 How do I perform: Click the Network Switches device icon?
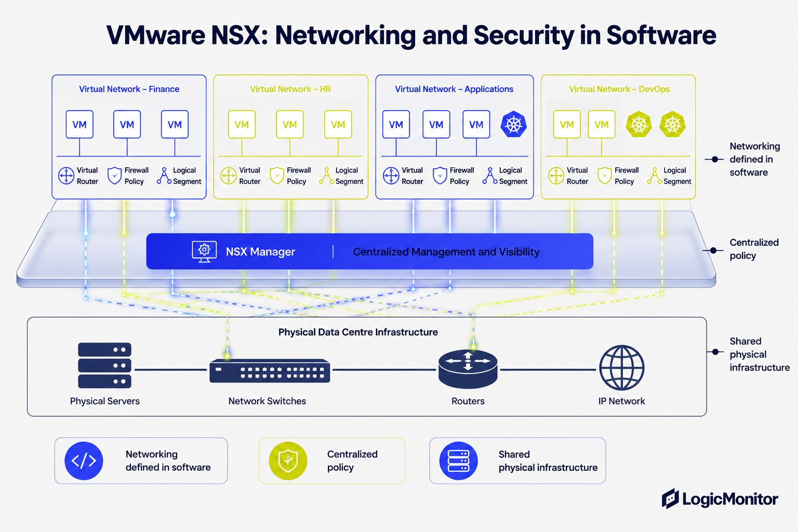click(x=270, y=370)
